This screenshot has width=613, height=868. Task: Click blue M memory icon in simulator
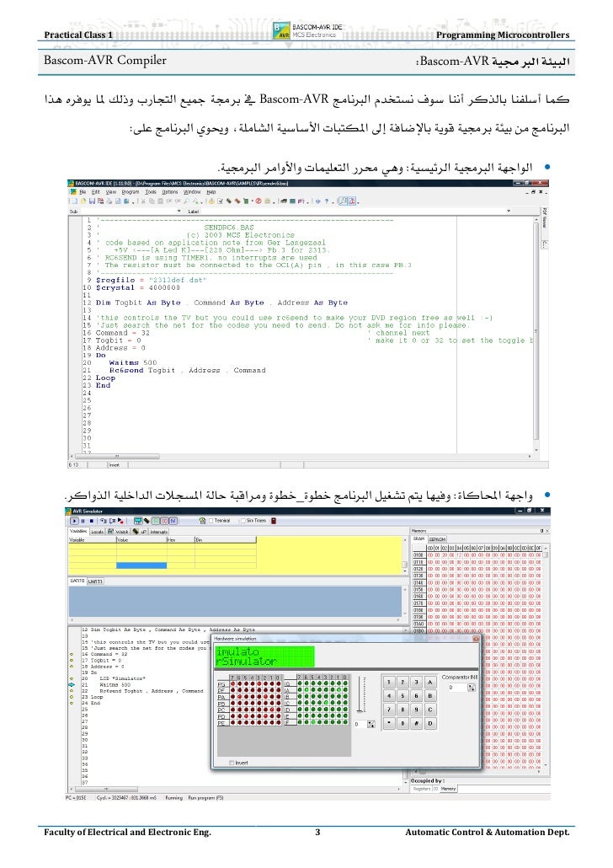[x=173, y=521]
